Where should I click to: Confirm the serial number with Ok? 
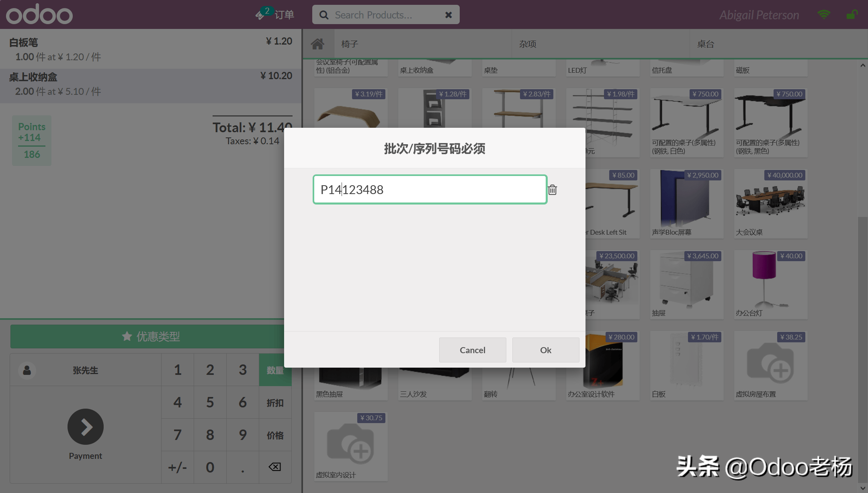[545, 350]
